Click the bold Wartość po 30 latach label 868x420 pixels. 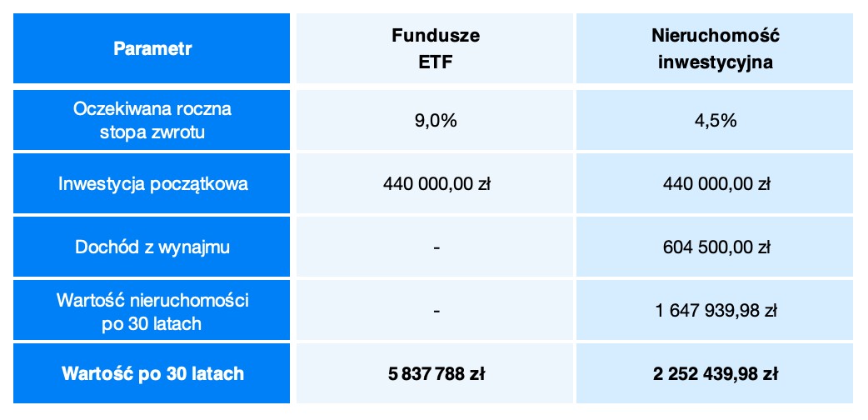152,372
